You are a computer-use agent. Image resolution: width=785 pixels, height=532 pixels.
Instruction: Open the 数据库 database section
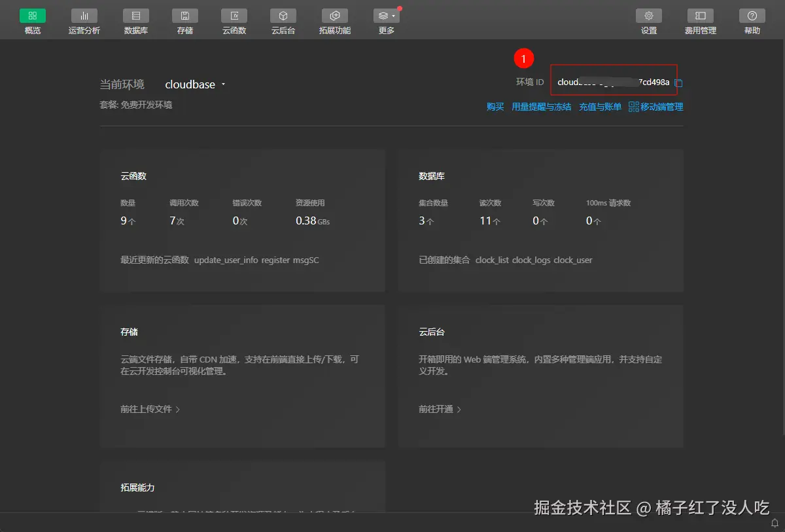coord(135,20)
